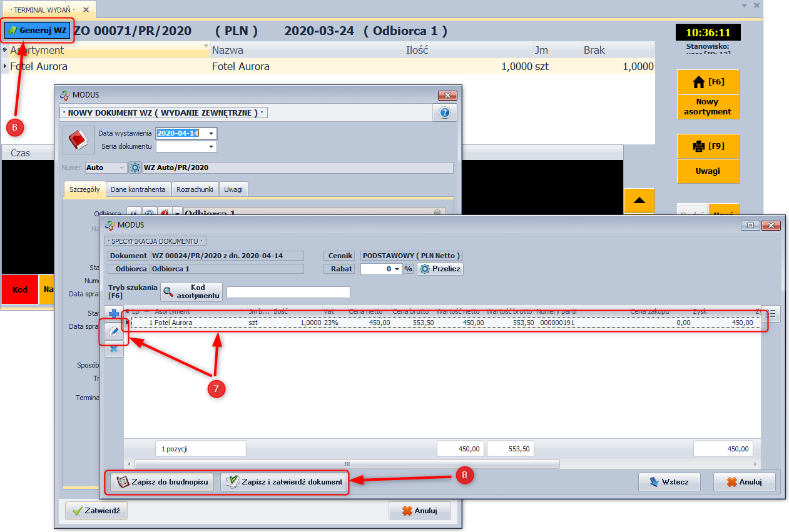This screenshot has width=789, height=532.
Task: Click the Kod asortymentu search mode button
Action: (191, 292)
